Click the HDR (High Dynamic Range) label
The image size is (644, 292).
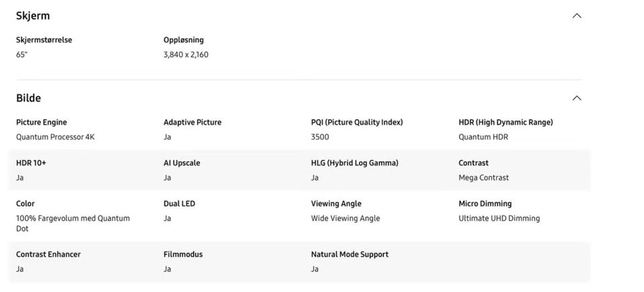[x=506, y=123]
